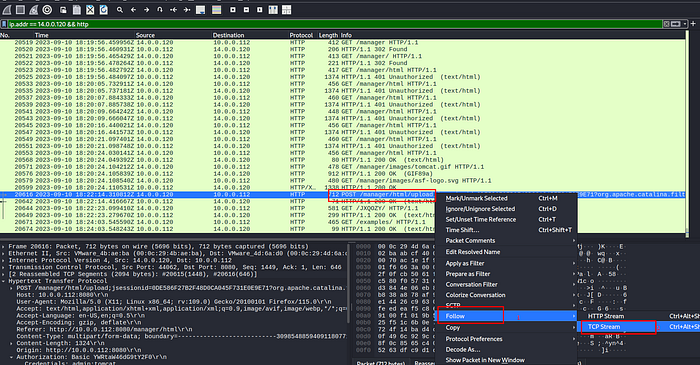Expand Frame 20616 details
This screenshot has height=365, width=700.
pyautogui.click(x=4, y=247)
